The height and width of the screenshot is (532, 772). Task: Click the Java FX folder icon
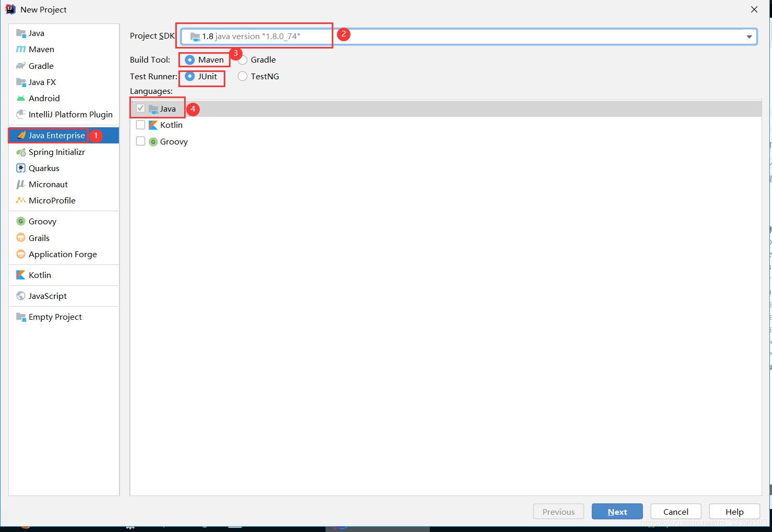click(x=21, y=82)
